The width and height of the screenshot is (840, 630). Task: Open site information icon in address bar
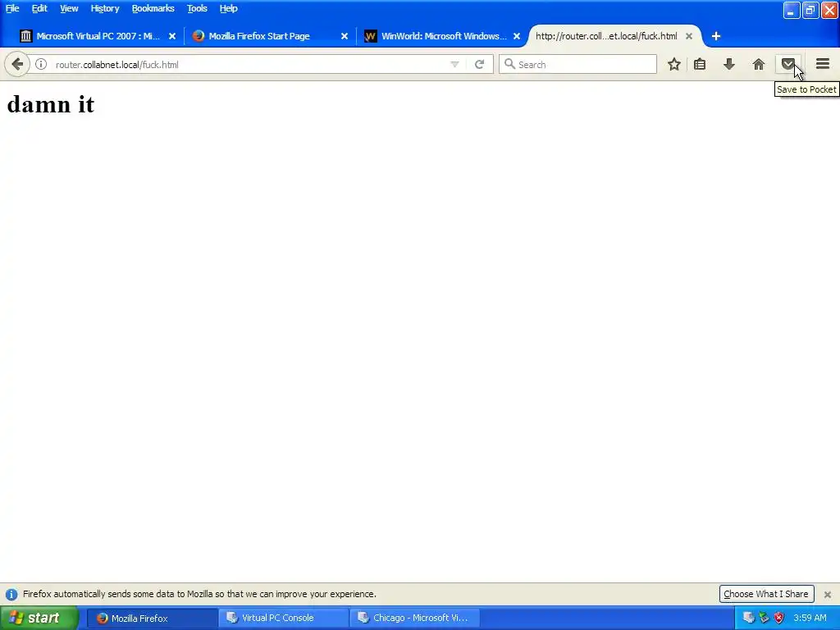[x=41, y=64]
